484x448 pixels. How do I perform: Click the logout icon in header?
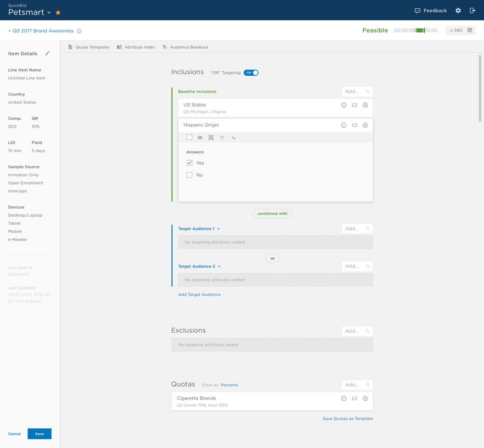pos(472,11)
